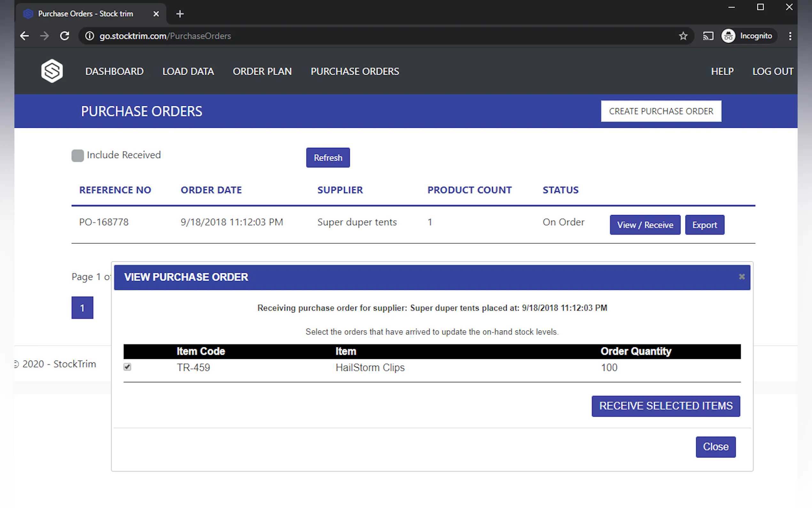Open the Load Data page
This screenshot has height=508, width=812.
tap(188, 71)
